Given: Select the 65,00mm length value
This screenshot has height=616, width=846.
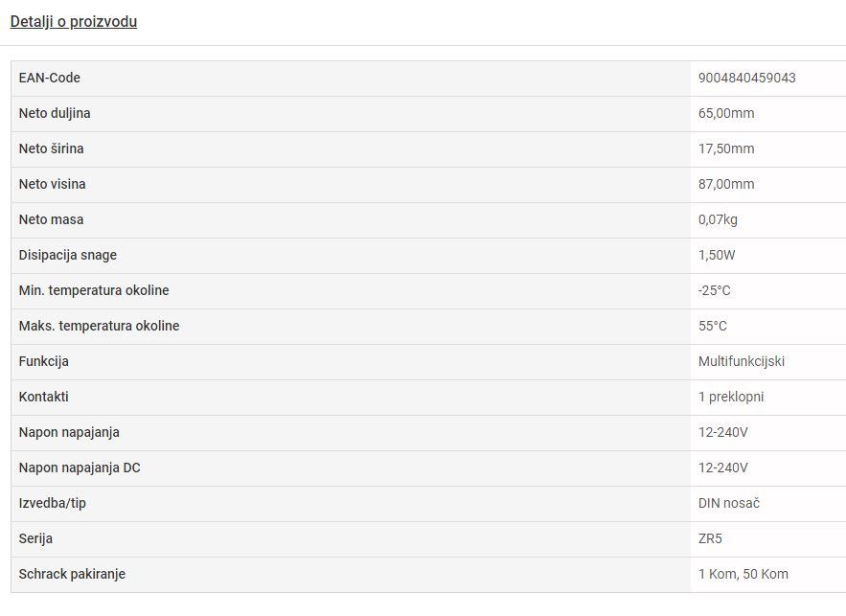Looking at the screenshot, I should 726,113.
